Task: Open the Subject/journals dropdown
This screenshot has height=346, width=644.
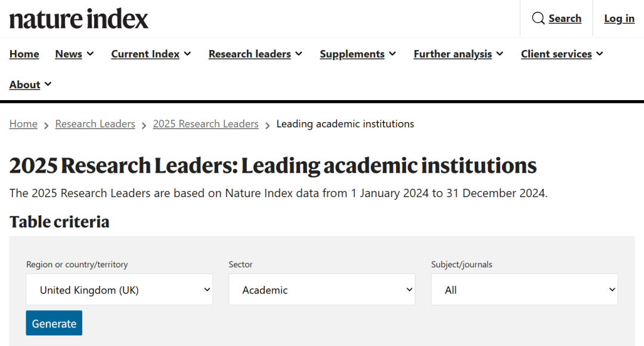Action: click(525, 290)
